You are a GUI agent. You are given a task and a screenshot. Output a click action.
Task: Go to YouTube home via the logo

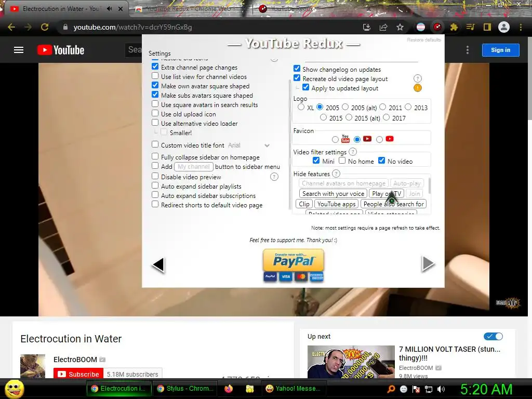tap(61, 50)
